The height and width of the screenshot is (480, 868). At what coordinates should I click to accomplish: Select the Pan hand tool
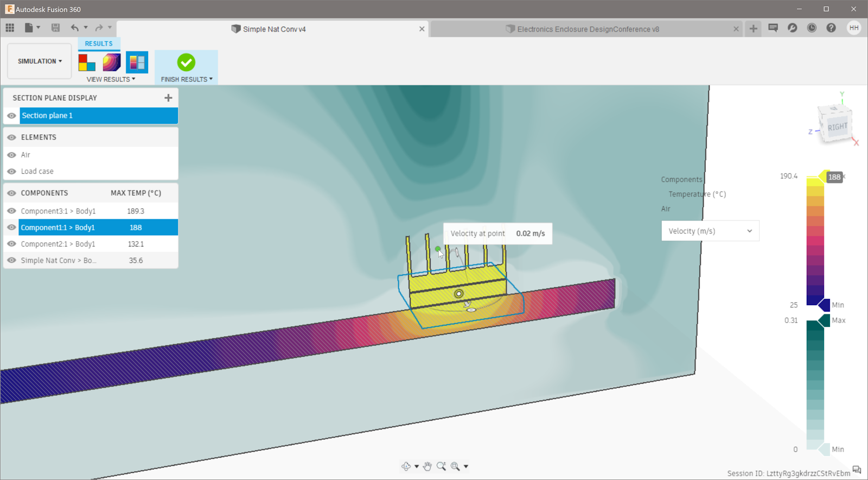427,466
